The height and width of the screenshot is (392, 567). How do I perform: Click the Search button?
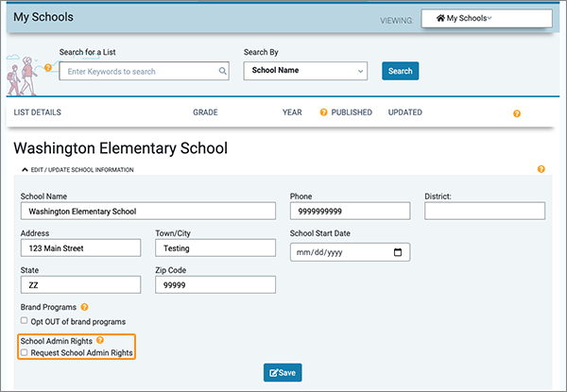click(401, 71)
